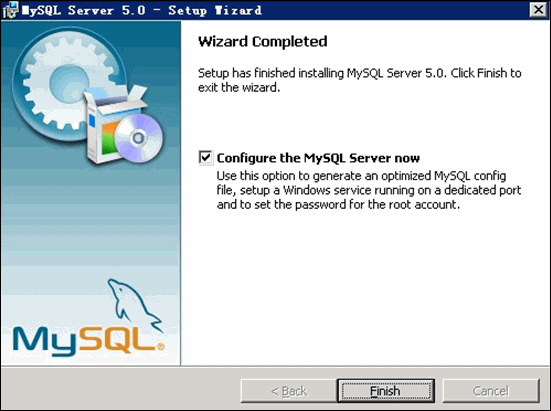The height and width of the screenshot is (411, 551).
Task: Close the Setup Wizard window
Action: 538,10
